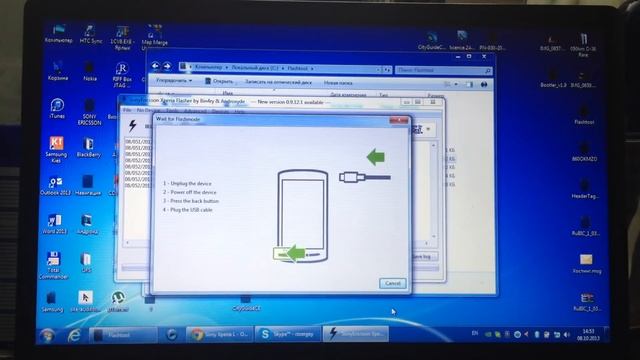The height and width of the screenshot is (360, 640).
Task: Open the Nokia desktop icon
Action: (x=90, y=71)
